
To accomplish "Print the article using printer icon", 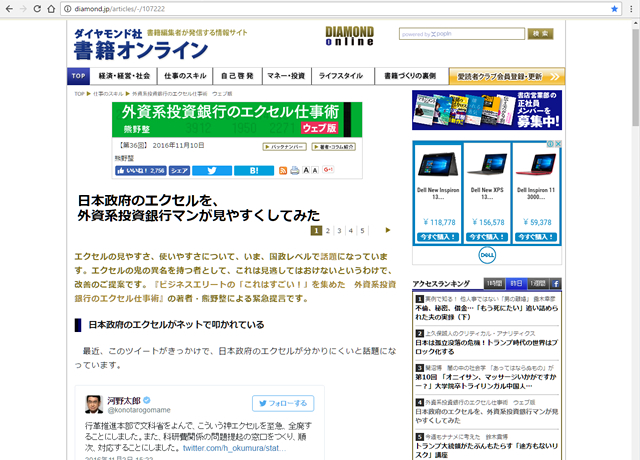I will [294, 171].
